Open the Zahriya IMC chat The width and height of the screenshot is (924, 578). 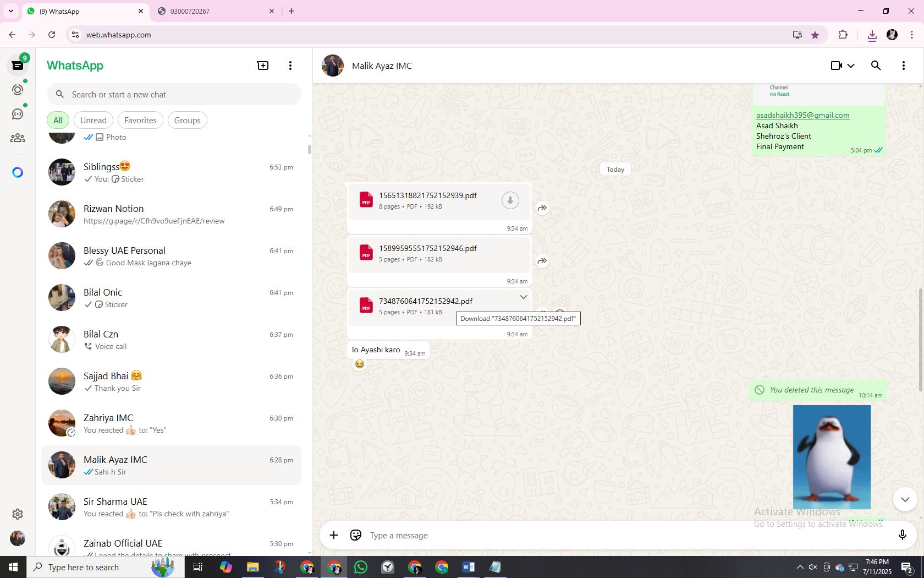[171, 423]
